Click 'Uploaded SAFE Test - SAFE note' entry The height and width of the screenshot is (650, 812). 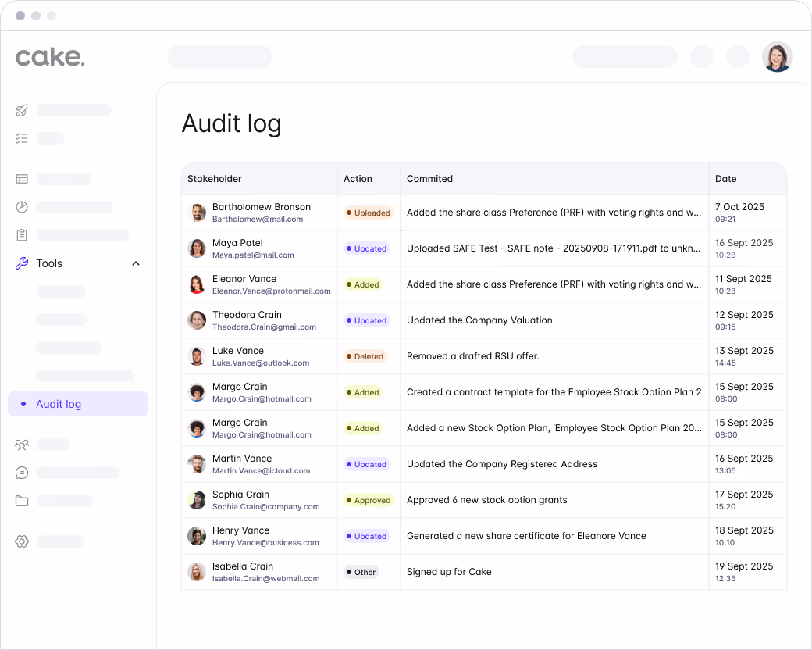[554, 248]
